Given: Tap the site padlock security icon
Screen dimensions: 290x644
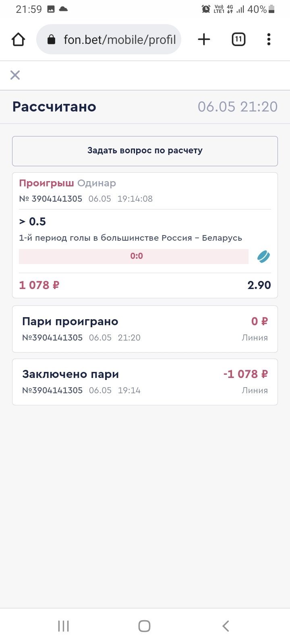Looking at the screenshot, I should [x=51, y=39].
